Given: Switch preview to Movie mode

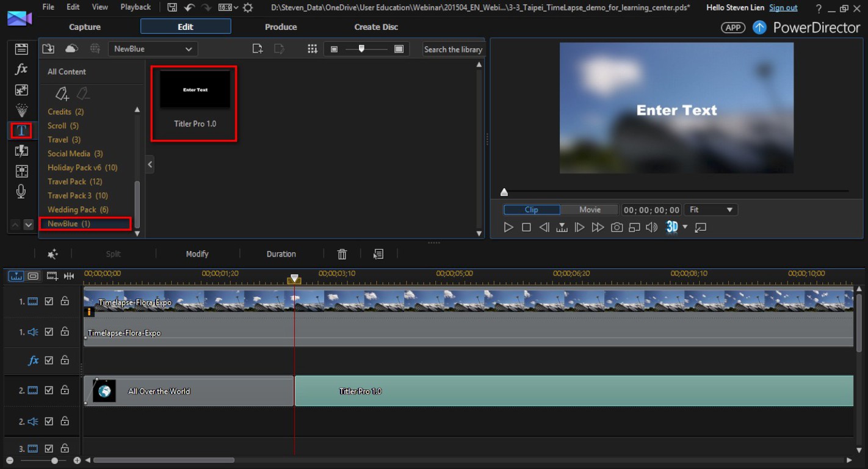Looking at the screenshot, I should coord(590,209).
